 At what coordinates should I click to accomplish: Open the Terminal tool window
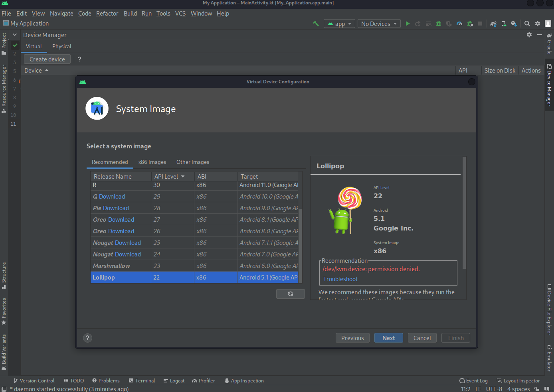tap(142, 381)
